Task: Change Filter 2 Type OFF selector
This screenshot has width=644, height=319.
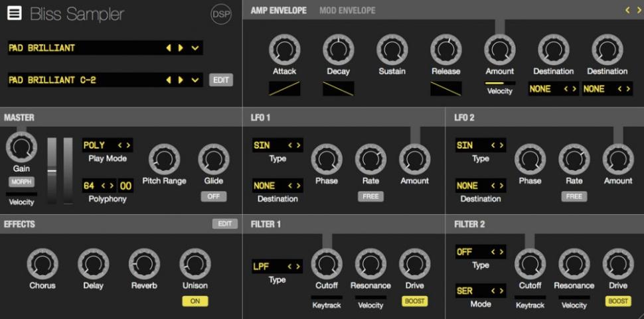Action: point(481,252)
